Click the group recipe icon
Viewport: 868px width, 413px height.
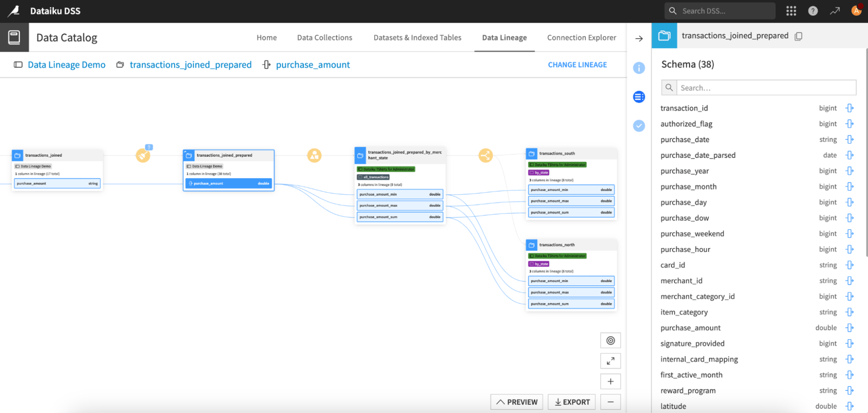click(x=314, y=155)
